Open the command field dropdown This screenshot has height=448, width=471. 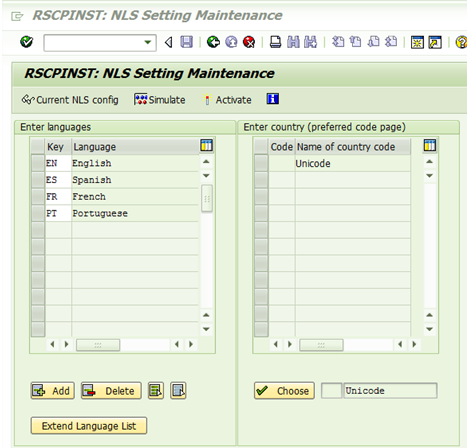pyautogui.click(x=147, y=42)
